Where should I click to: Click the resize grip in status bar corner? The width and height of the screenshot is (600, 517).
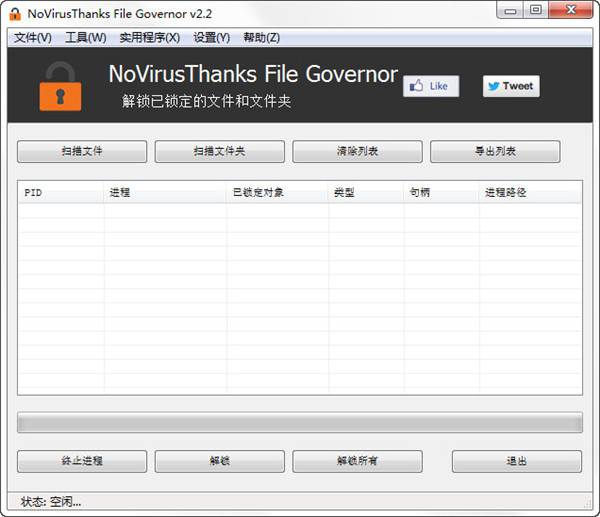click(587, 504)
